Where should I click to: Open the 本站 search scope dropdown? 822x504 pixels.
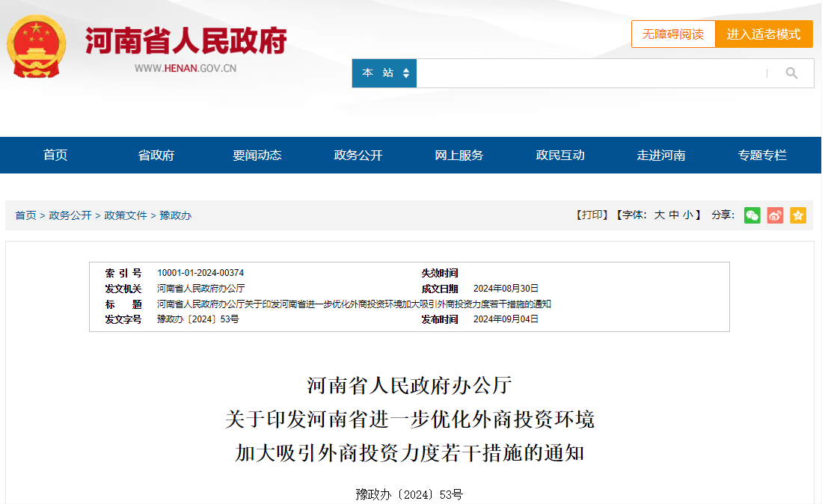pos(384,73)
